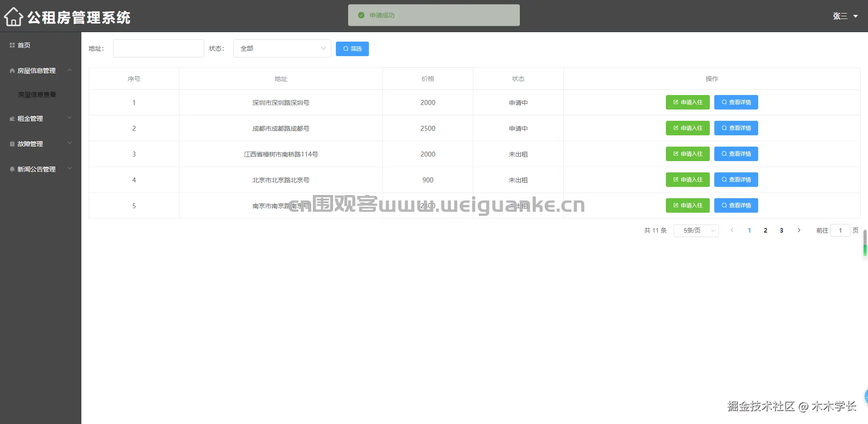Click the 状态 column header
The width and height of the screenshot is (868, 424).
pos(518,79)
